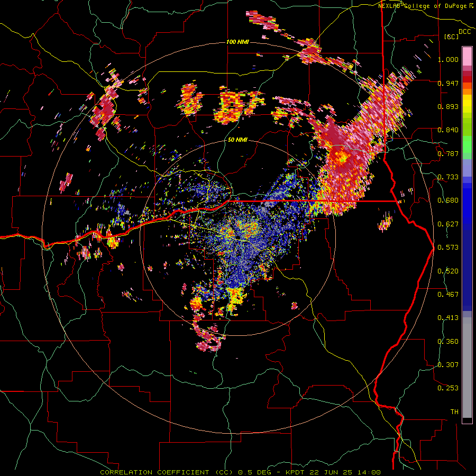Click the 0.840 scale value

pos(448,130)
